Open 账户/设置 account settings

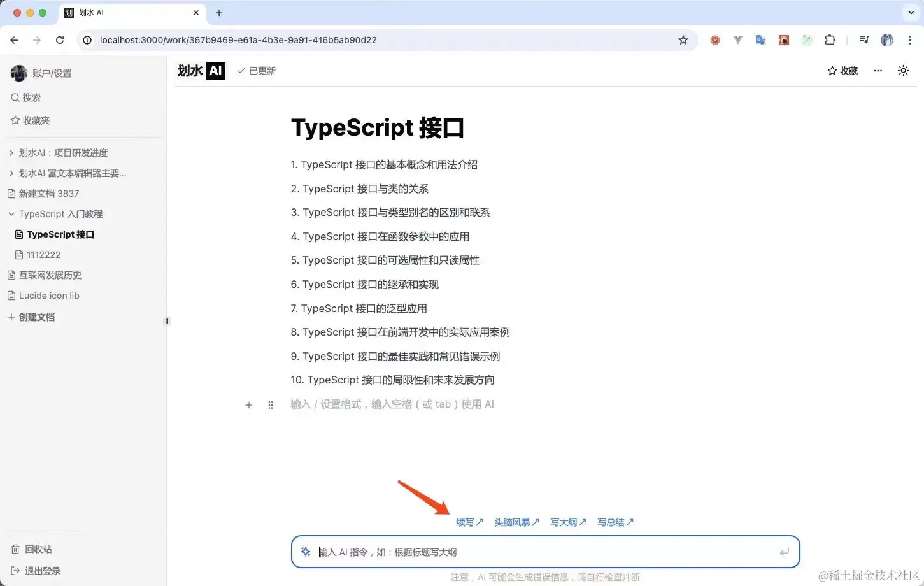tap(41, 73)
